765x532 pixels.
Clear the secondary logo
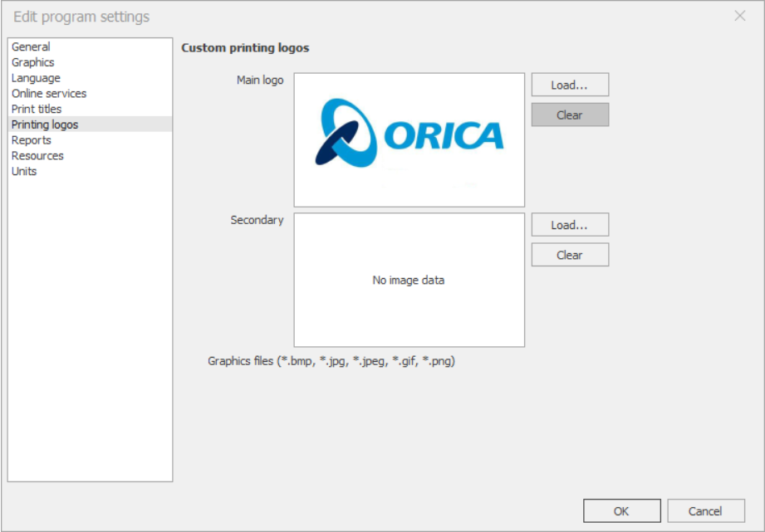[570, 255]
